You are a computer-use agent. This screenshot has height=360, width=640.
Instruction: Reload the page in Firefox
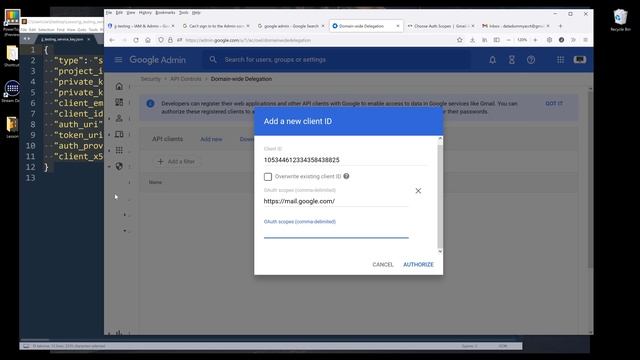(x=136, y=40)
